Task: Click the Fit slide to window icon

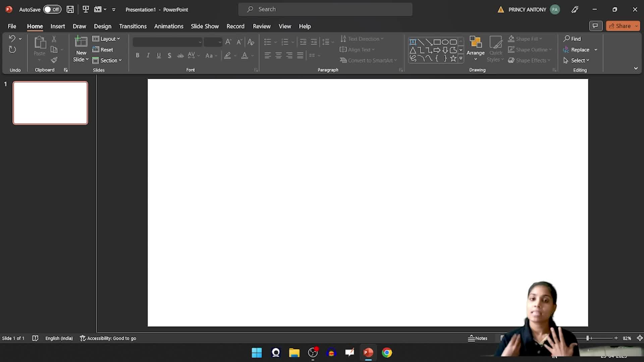Action: point(640,338)
